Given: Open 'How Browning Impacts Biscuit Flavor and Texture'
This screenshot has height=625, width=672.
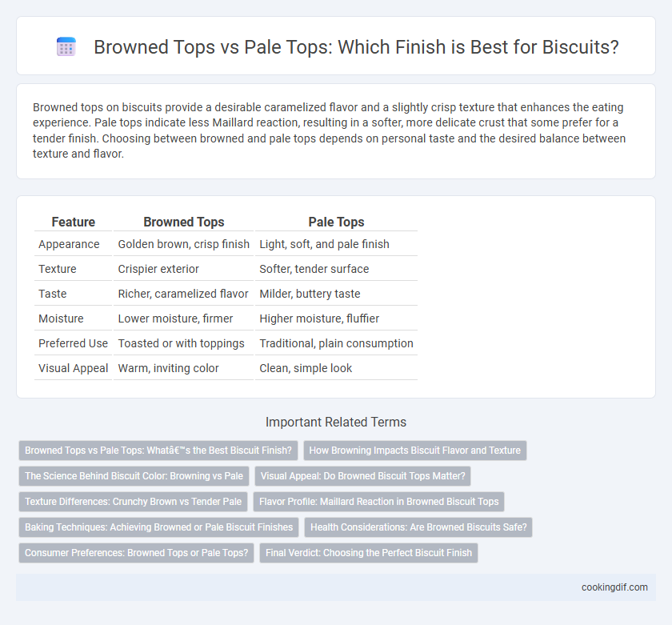Looking at the screenshot, I should click(415, 451).
